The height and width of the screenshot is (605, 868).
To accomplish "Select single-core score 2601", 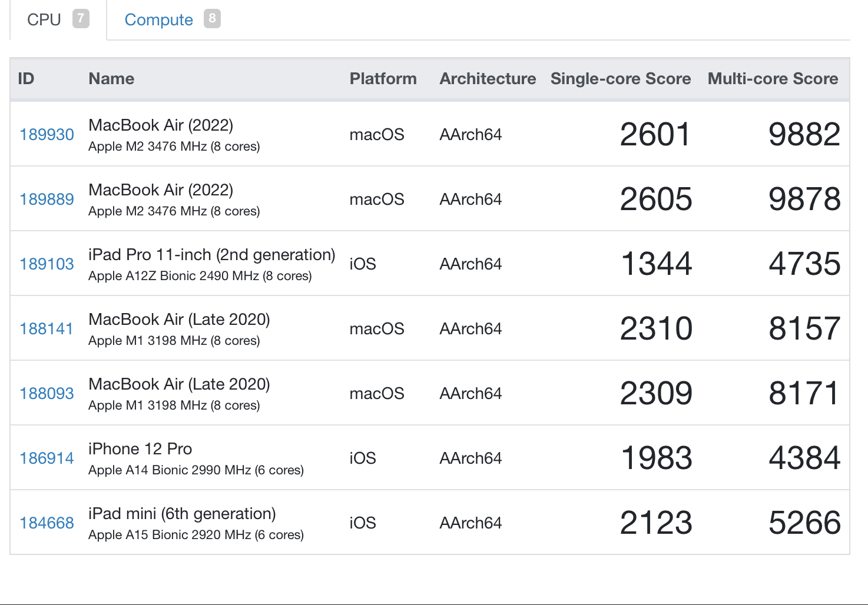I will point(656,135).
